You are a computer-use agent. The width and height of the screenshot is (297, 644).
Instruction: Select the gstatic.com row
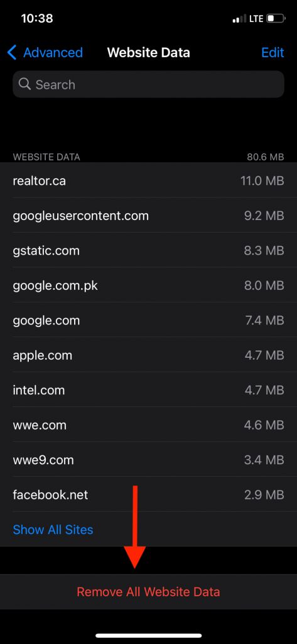148,250
